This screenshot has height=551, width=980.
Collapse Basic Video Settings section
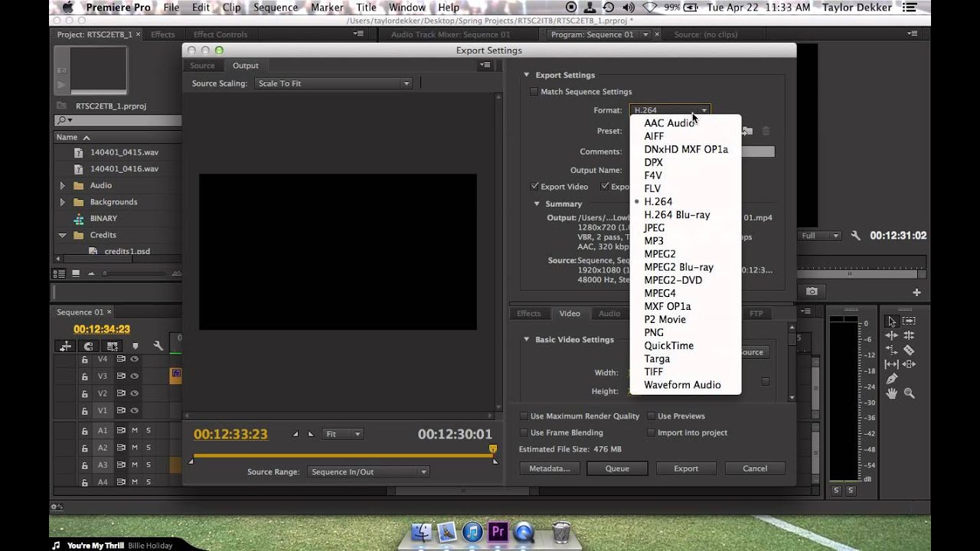pyautogui.click(x=527, y=339)
